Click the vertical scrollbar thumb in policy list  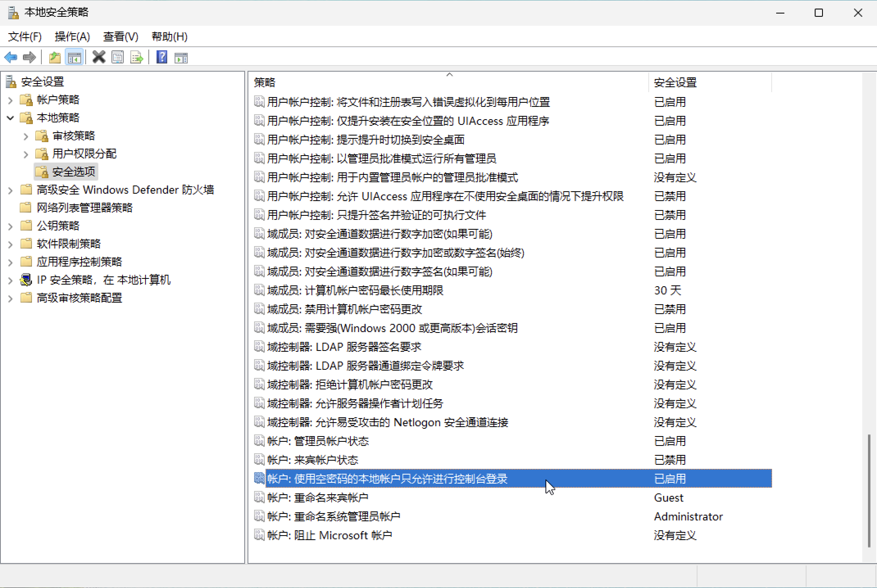point(869,491)
